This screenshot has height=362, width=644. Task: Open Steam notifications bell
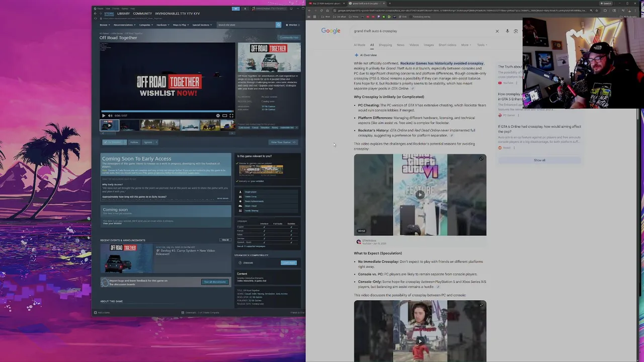pyautogui.click(x=245, y=9)
